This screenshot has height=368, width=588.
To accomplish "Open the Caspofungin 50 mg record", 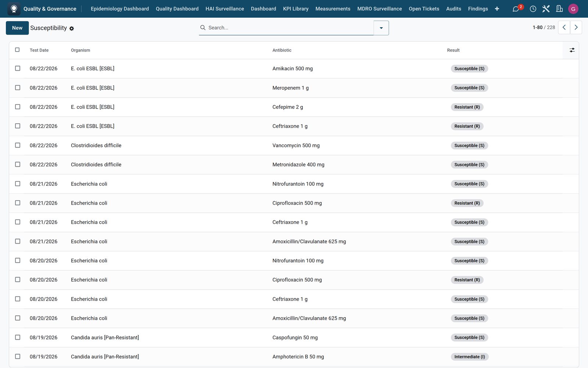I will coord(295,337).
